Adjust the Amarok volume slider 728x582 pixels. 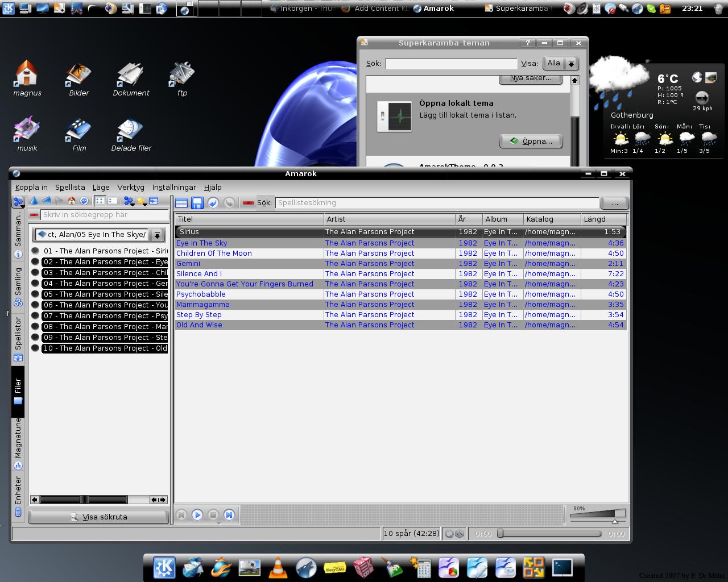[597, 514]
